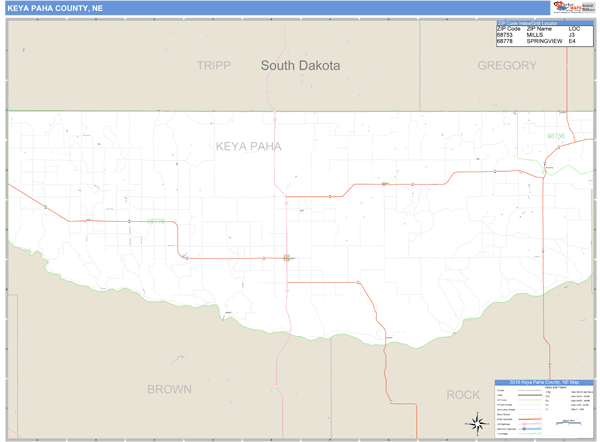Click the TRIPP county label
Image resolution: width=600 pixels, height=442 pixels.
point(213,66)
